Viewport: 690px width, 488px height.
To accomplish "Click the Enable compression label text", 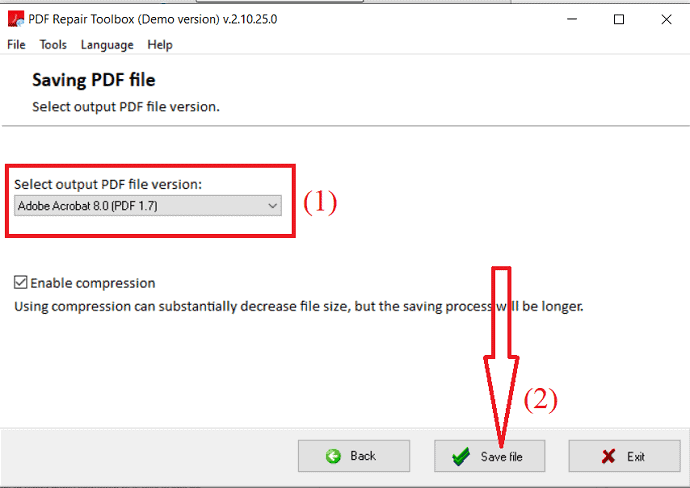I will (93, 283).
